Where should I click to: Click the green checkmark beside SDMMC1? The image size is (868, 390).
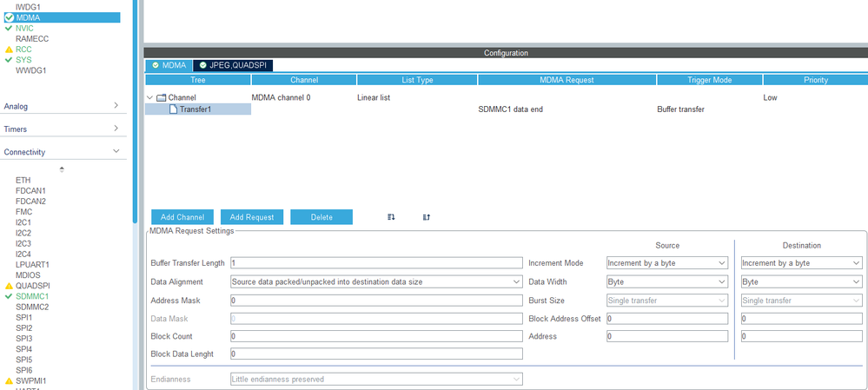(x=9, y=296)
